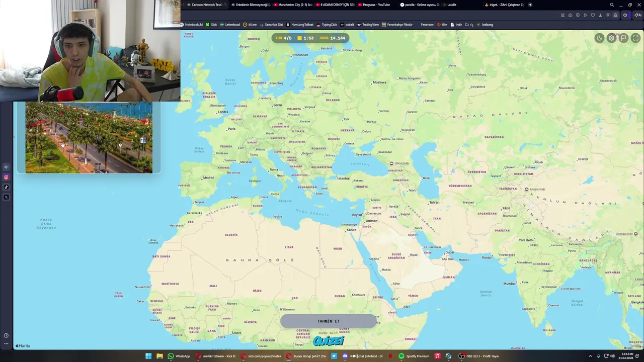Open Jedbang bookmark

pyautogui.click(x=485, y=25)
